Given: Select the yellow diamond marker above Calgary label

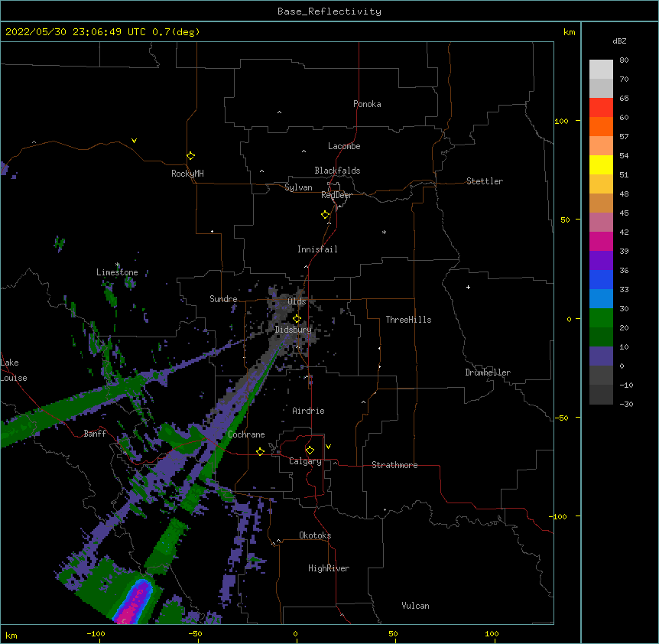Looking at the screenshot, I should 310,450.
